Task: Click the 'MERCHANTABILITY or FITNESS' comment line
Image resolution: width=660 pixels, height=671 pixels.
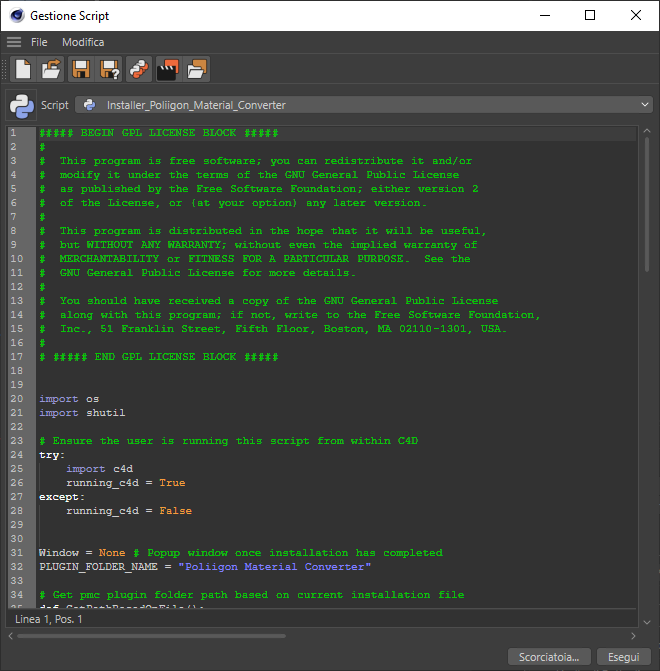Action: (x=255, y=259)
